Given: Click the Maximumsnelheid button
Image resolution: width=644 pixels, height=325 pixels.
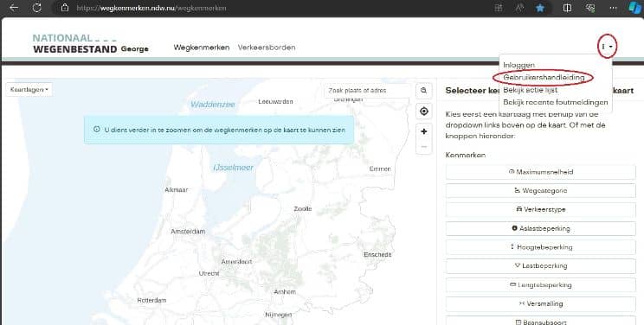Looking at the screenshot, I should (540, 172).
